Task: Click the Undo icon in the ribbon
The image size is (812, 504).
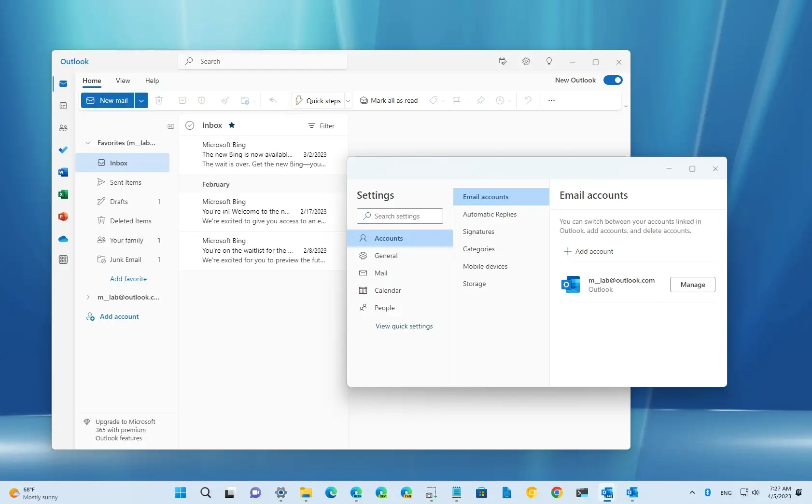Action: click(x=528, y=100)
